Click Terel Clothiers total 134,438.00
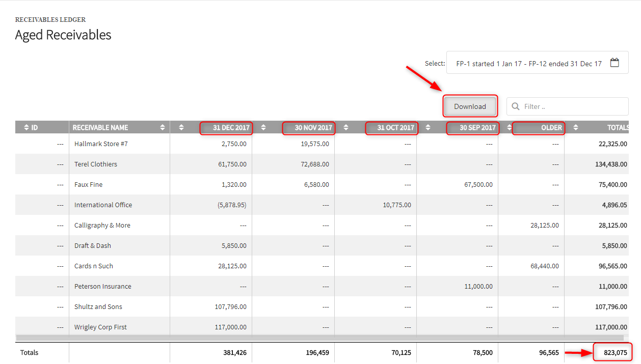The width and height of the screenshot is (641, 364). (610, 164)
